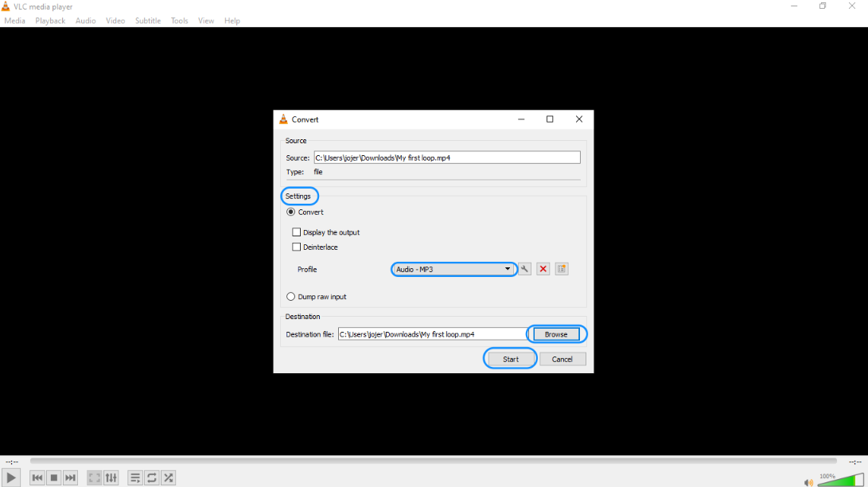Click the remaining time label at right
Viewport: 868px width, 487px height.
point(854,462)
